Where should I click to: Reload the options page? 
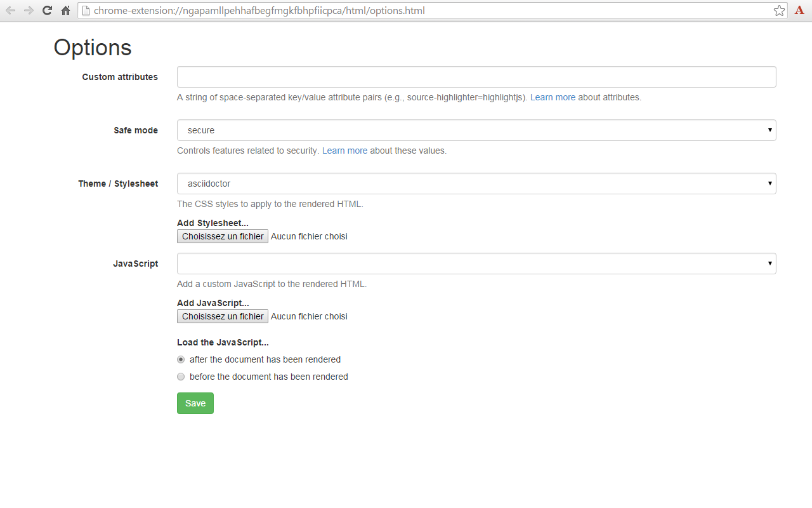click(x=46, y=10)
